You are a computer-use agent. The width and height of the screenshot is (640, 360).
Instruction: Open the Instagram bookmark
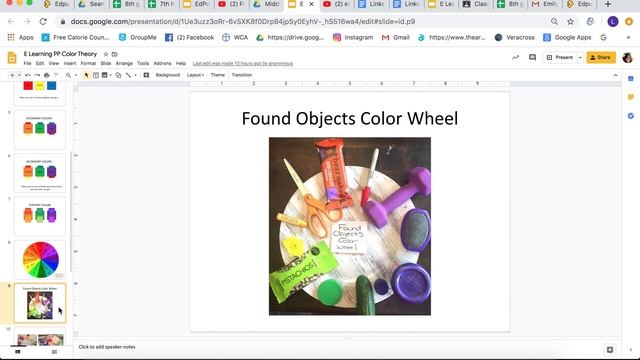[353, 37]
